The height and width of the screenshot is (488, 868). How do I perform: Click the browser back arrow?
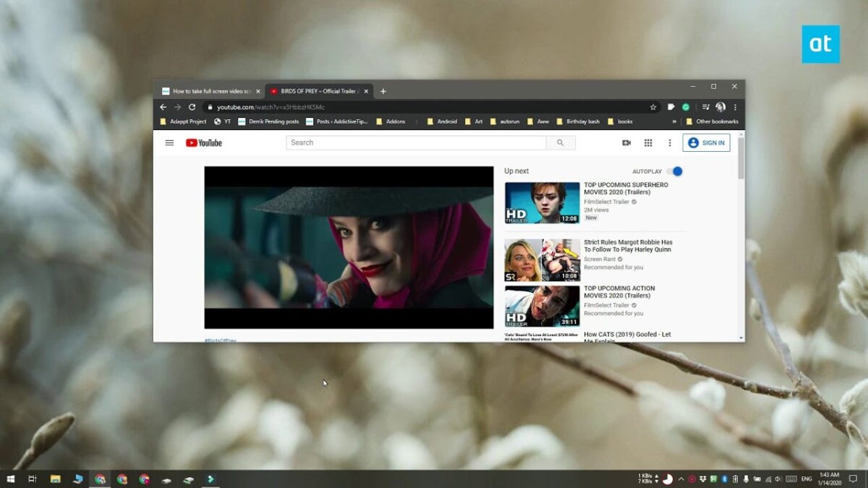click(163, 106)
